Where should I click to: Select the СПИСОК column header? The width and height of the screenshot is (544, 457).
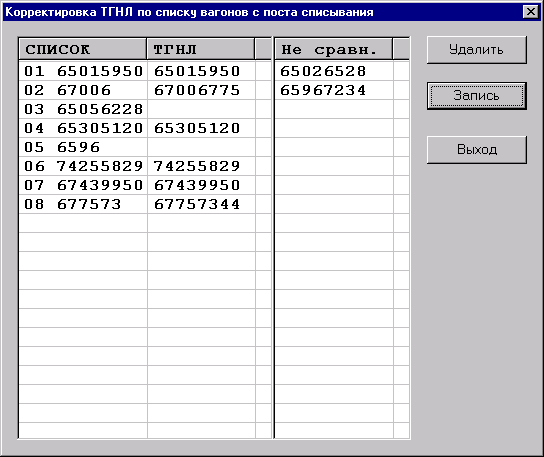coord(83,49)
